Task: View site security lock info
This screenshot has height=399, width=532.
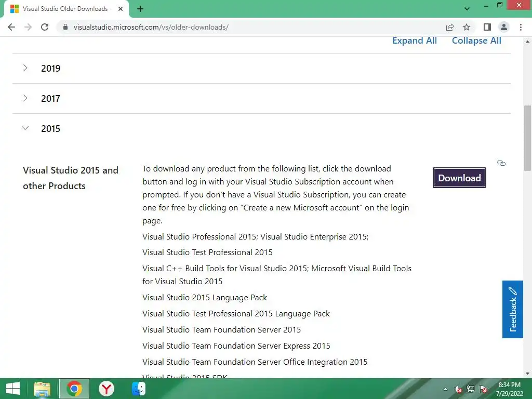Action: pos(65,27)
